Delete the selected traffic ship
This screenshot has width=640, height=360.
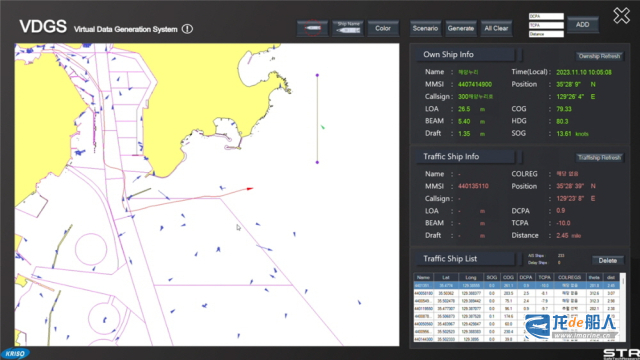coord(607,260)
